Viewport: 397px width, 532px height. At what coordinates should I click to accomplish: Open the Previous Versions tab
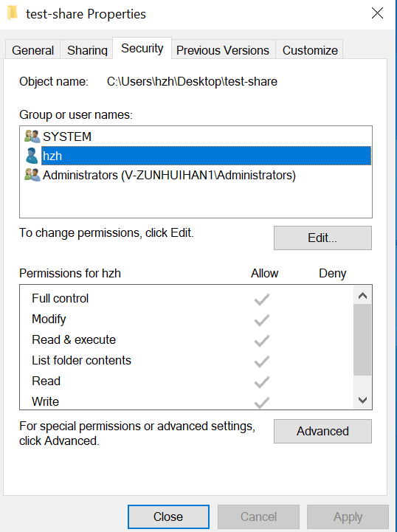pos(223,50)
